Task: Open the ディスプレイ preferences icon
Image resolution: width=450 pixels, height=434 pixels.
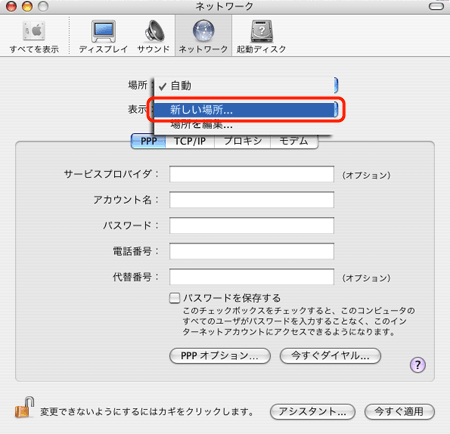Action: coord(104,31)
